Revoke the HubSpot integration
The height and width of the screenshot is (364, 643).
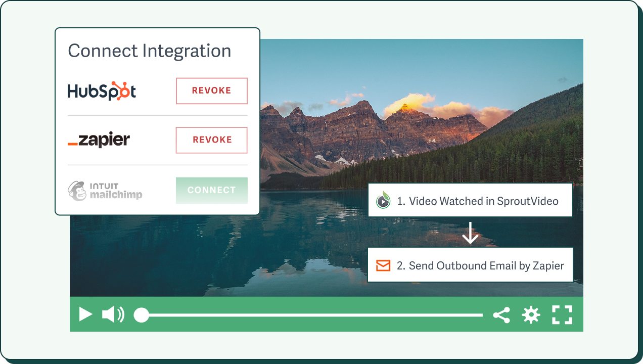[x=211, y=91]
